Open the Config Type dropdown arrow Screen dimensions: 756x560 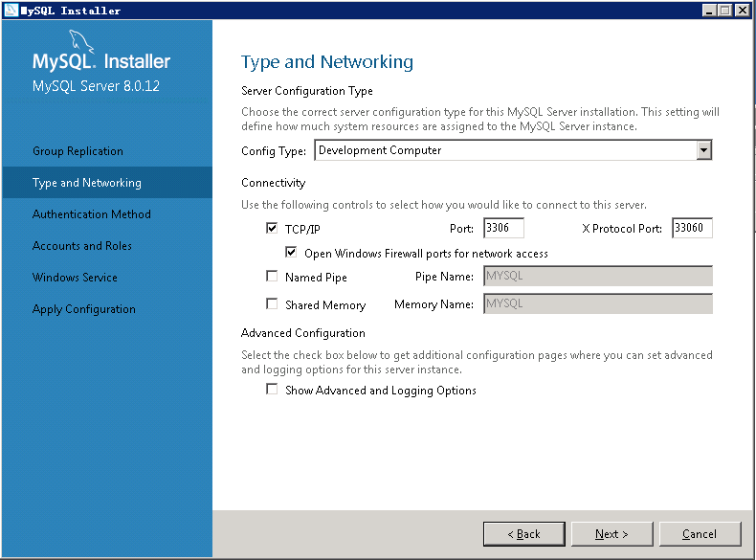704,150
